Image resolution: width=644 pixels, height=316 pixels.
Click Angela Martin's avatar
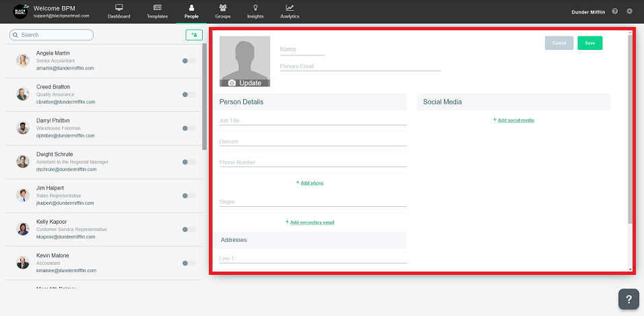click(23, 61)
